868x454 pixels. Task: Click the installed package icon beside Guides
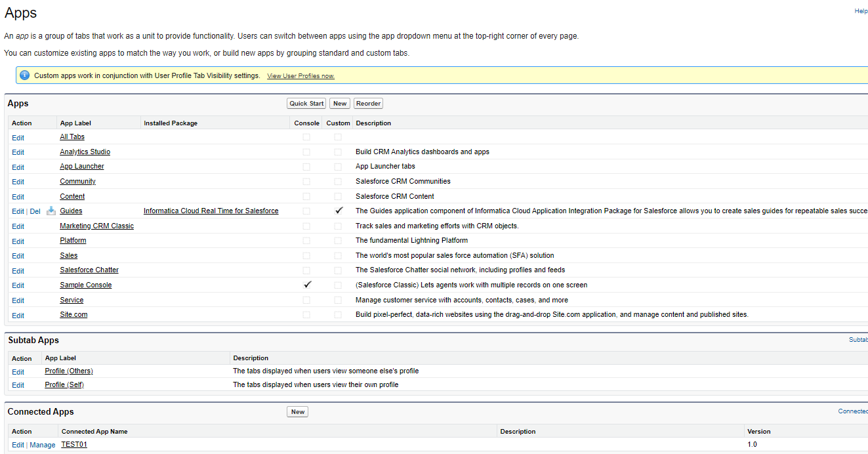[51, 211]
